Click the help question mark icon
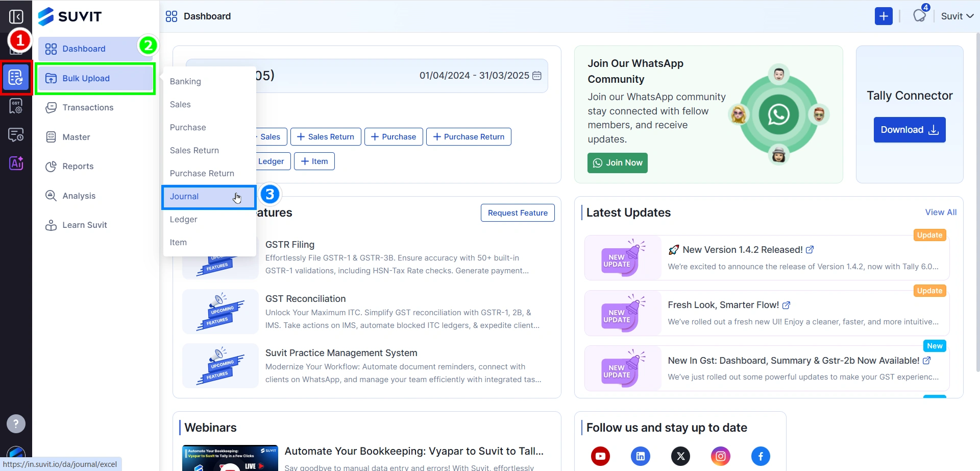This screenshot has width=980, height=471. [x=16, y=423]
